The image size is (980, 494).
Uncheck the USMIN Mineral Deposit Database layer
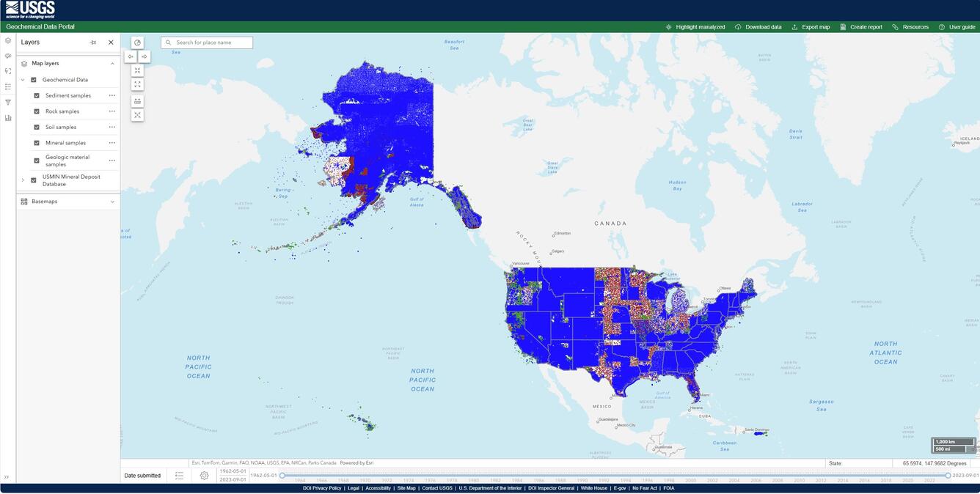coord(33,180)
